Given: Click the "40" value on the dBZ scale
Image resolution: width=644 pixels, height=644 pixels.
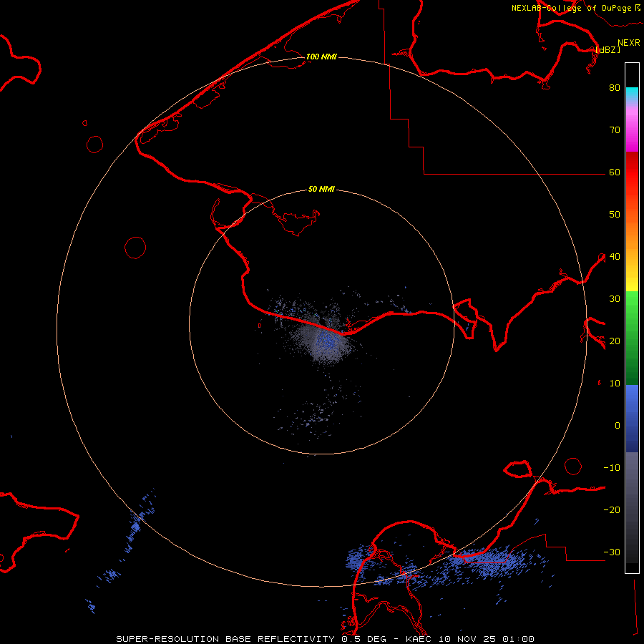Looking at the screenshot, I should click(x=615, y=257).
